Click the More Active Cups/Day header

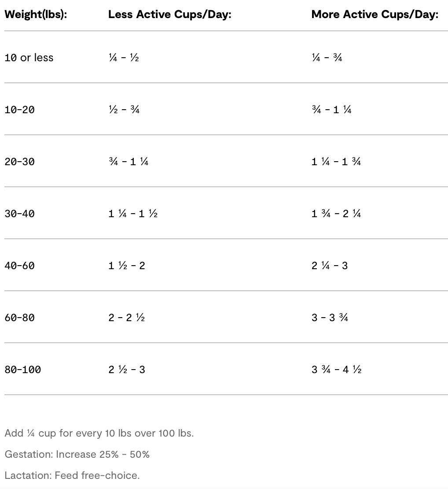point(375,15)
